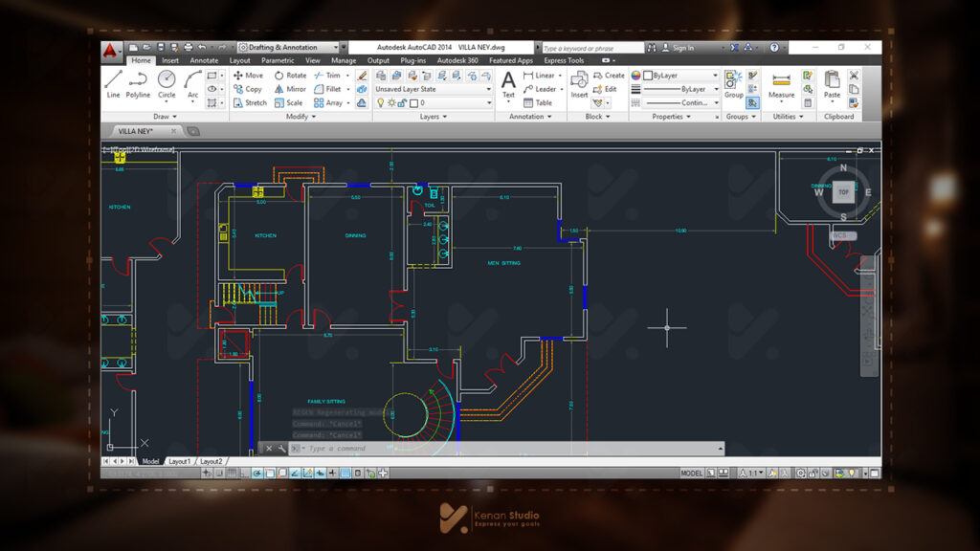Click the Measure tool in Utilities
The width and height of the screenshot is (980, 551).
point(781,82)
